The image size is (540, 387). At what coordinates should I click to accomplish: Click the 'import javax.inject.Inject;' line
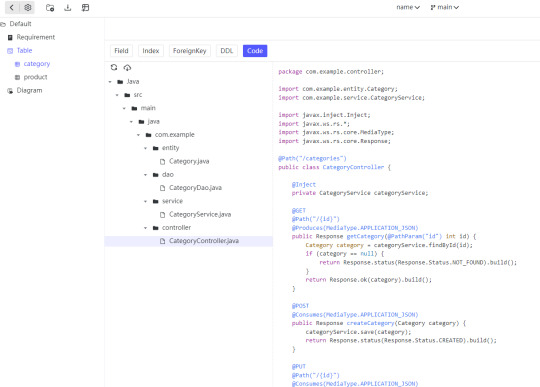pyautogui.click(x=324, y=115)
